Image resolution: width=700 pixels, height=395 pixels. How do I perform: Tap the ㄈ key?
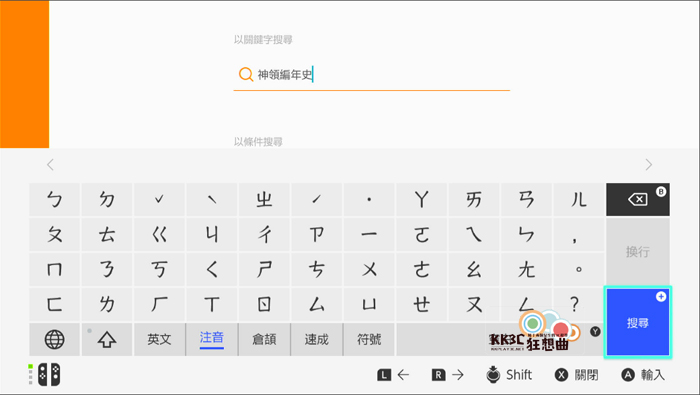(x=54, y=304)
